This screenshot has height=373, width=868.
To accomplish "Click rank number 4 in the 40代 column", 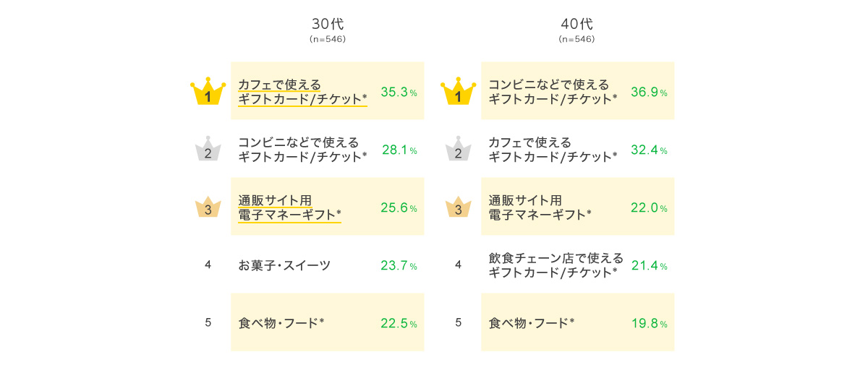I will pos(458,265).
